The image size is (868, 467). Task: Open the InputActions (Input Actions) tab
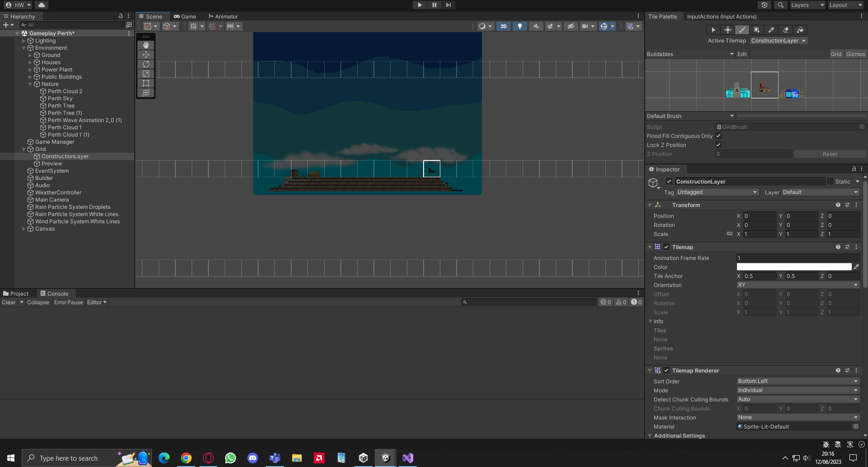coord(722,16)
